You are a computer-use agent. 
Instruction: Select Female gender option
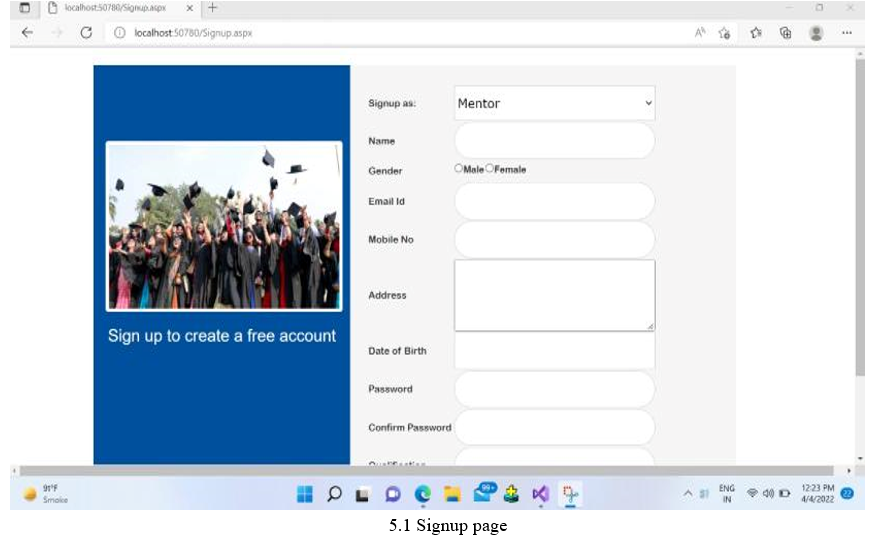click(x=489, y=169)
